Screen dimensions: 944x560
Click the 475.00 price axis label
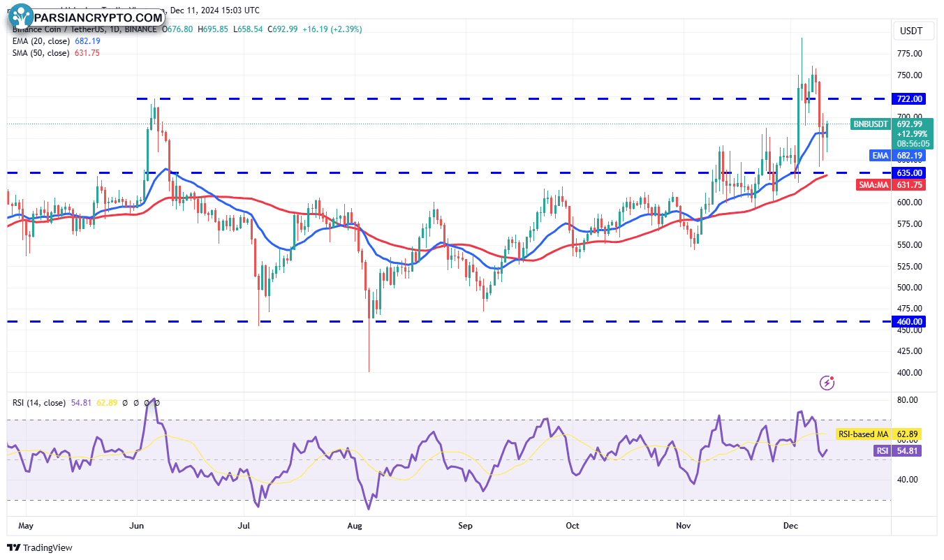910,309
